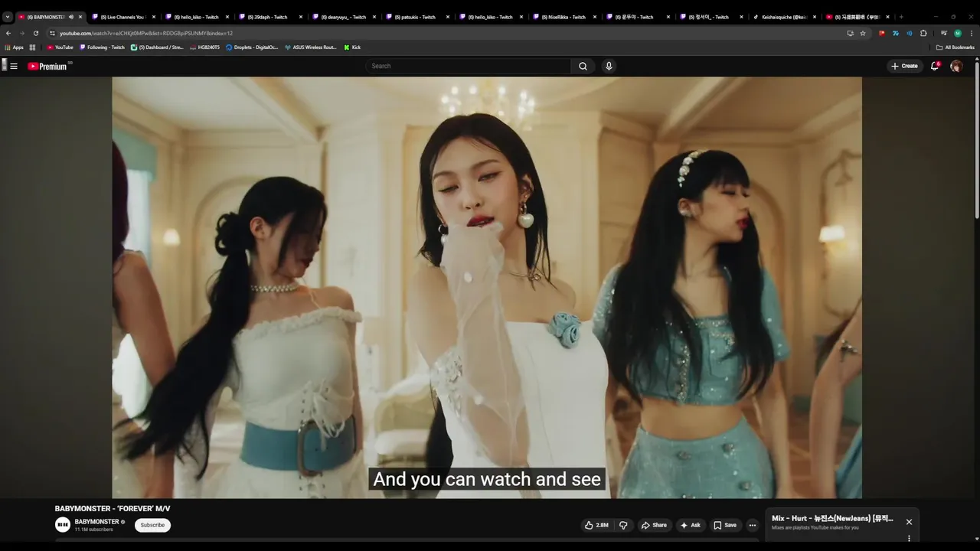Open BABYMONSTER channel avatar
Viewport: 980px width, 551px height.
pos(63,524)
